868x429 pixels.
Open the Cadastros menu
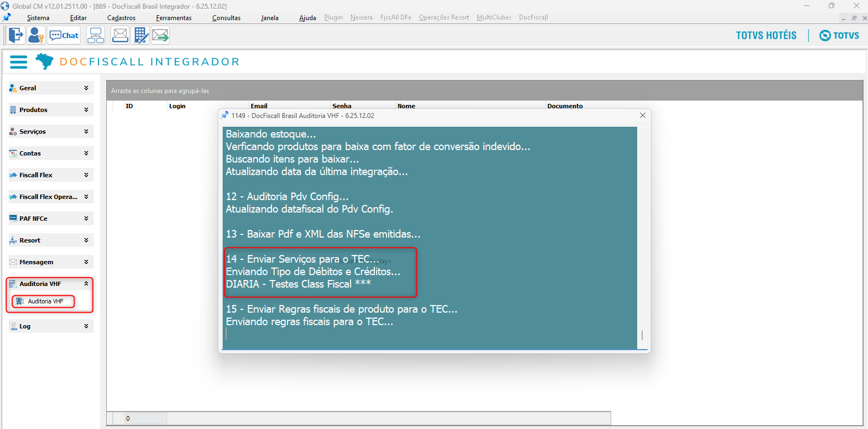[x=121, y=18]
